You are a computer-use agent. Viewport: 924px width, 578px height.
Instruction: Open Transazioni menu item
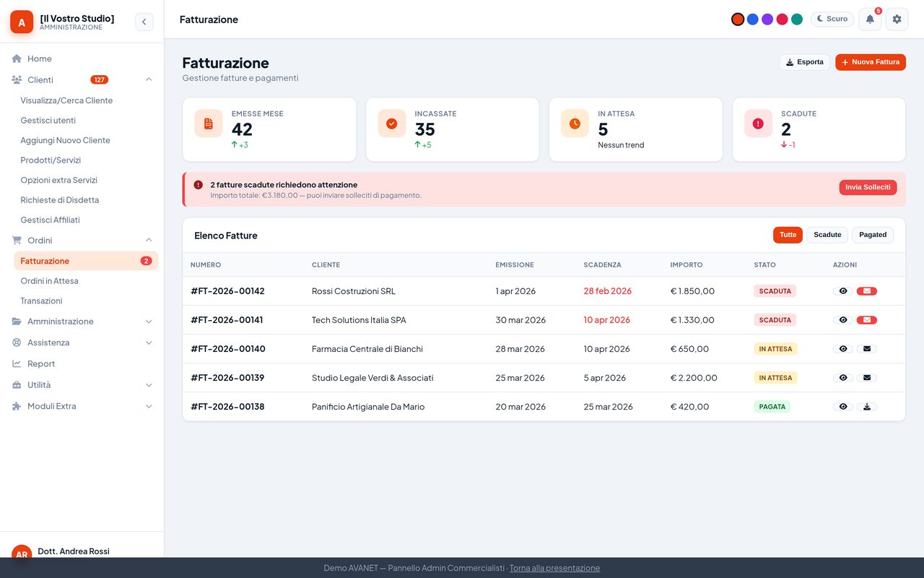pos(86,301)
